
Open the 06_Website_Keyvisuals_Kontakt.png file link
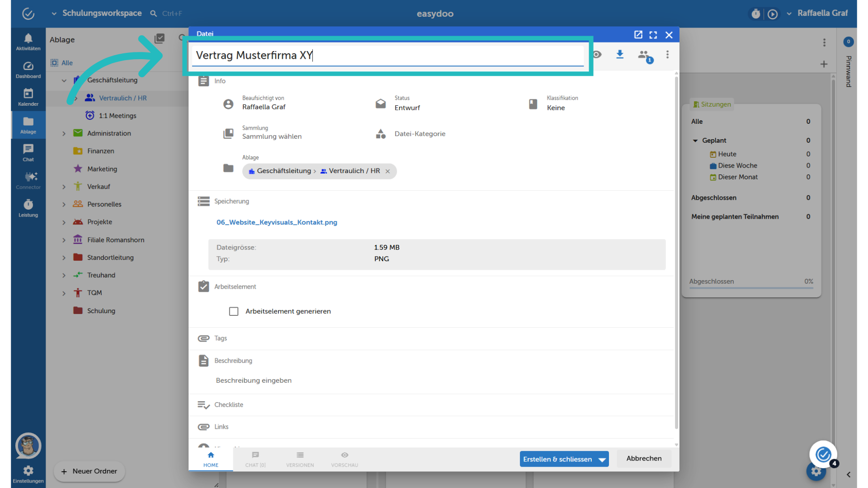(x=277, y=222)
